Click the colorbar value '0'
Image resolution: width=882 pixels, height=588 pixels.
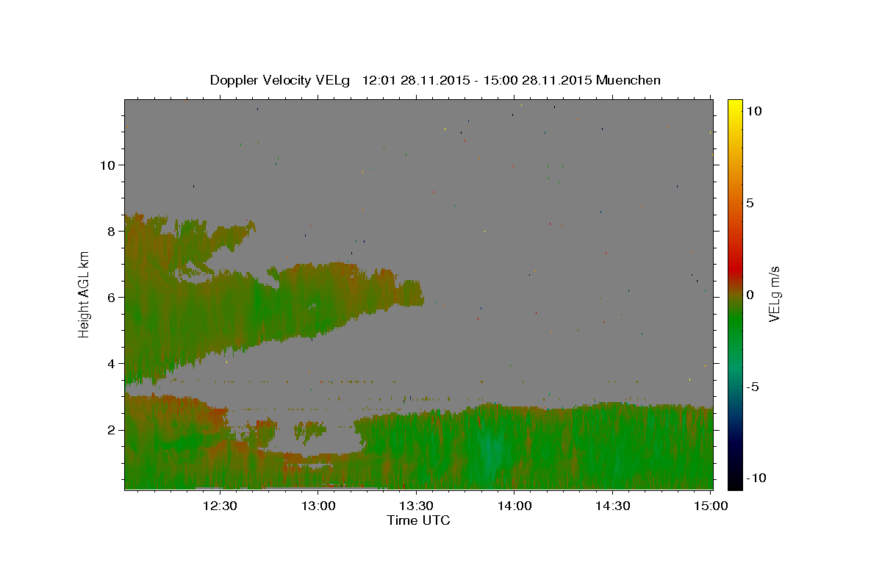tap(750, 295)
